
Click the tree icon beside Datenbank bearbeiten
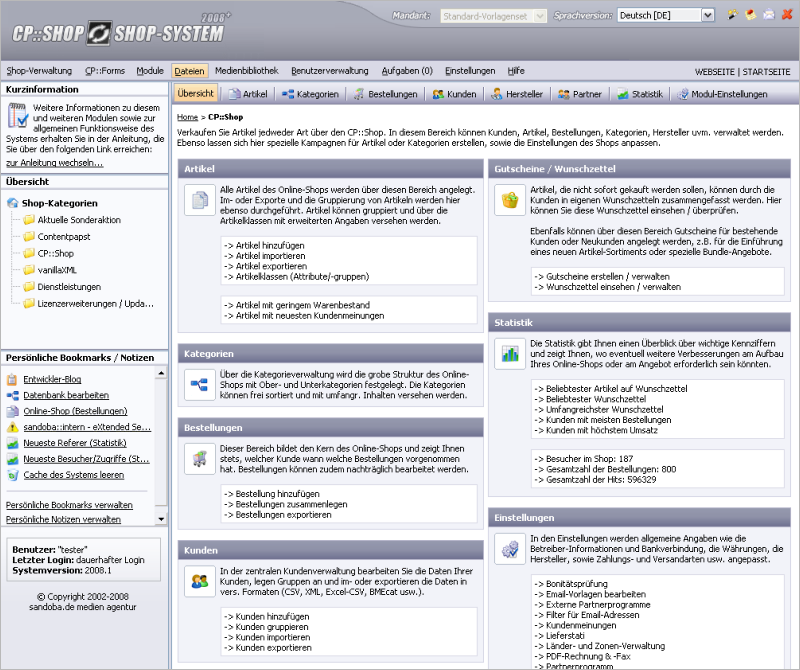pyautogui.click(x=12, y=395)
